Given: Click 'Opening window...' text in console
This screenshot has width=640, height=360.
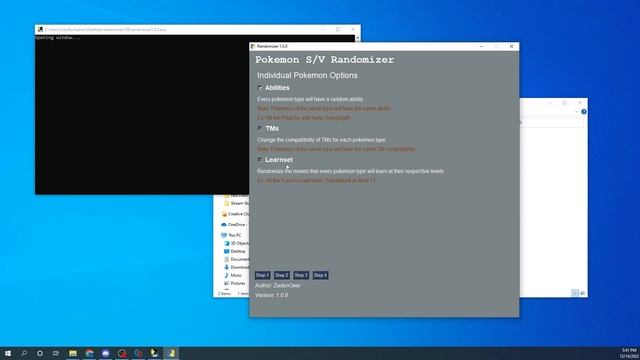Looking at the screenshot, I should click(x=58, y=38).
